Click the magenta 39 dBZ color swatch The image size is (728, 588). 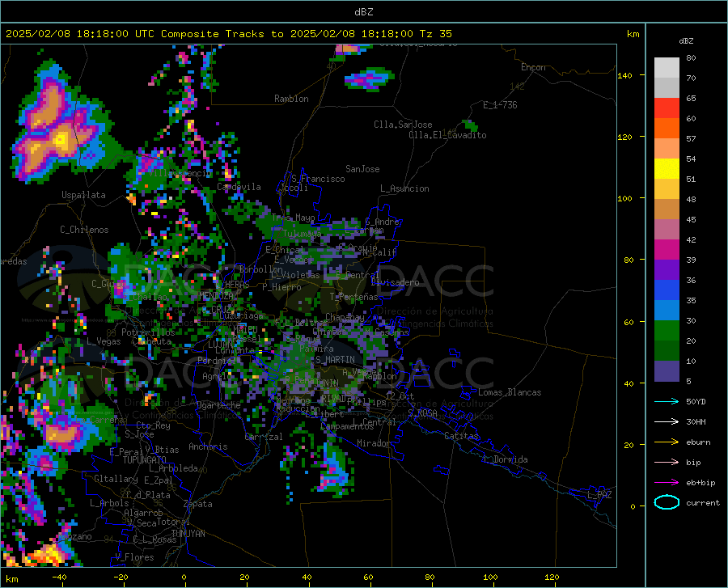pos(667,250)
